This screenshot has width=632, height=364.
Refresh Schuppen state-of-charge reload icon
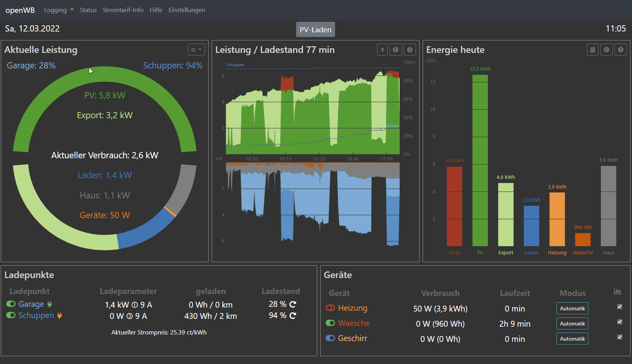point(293,315)
